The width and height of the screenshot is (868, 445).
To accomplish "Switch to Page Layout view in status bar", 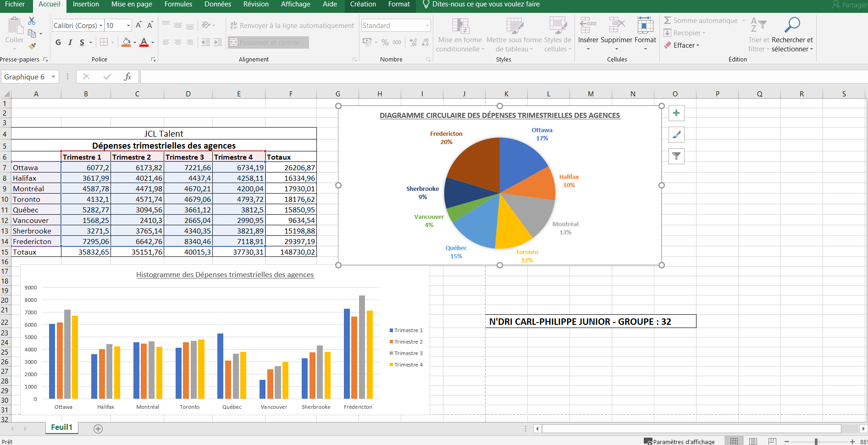I will click(753, 441).
